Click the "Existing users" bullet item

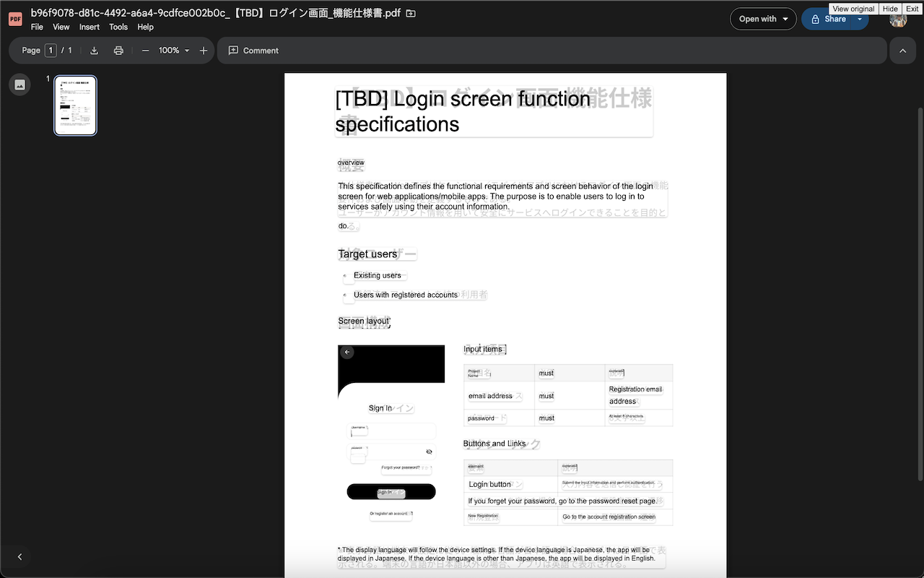coord(377,275)
